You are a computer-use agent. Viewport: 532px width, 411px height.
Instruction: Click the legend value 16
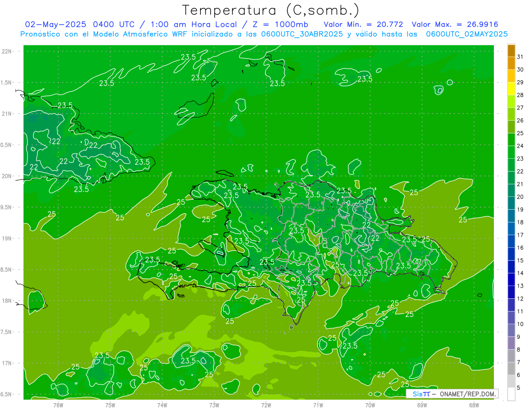point(520,247)
